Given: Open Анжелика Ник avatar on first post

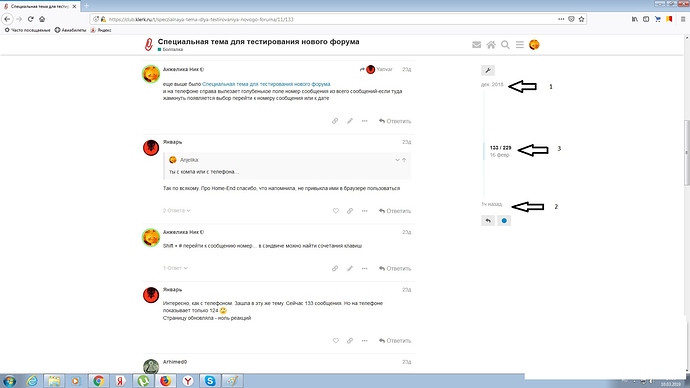Looking at the screenshot, I should (x=150, y=74).
